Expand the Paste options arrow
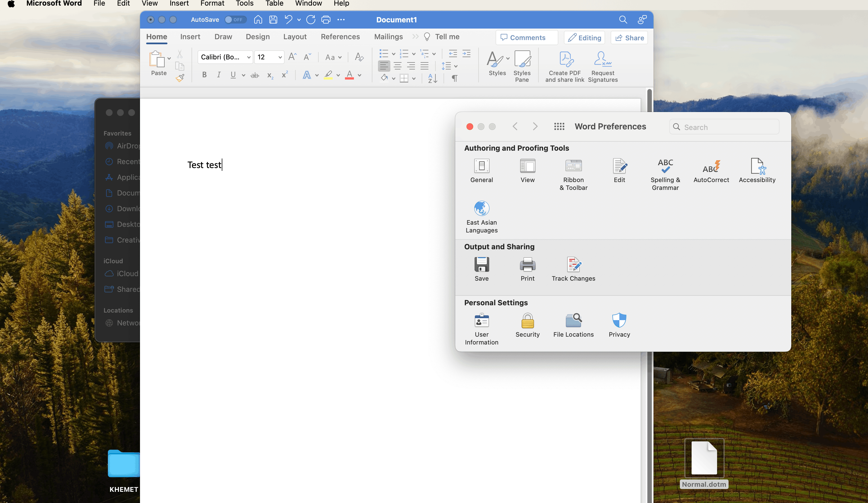 [169, 59]
